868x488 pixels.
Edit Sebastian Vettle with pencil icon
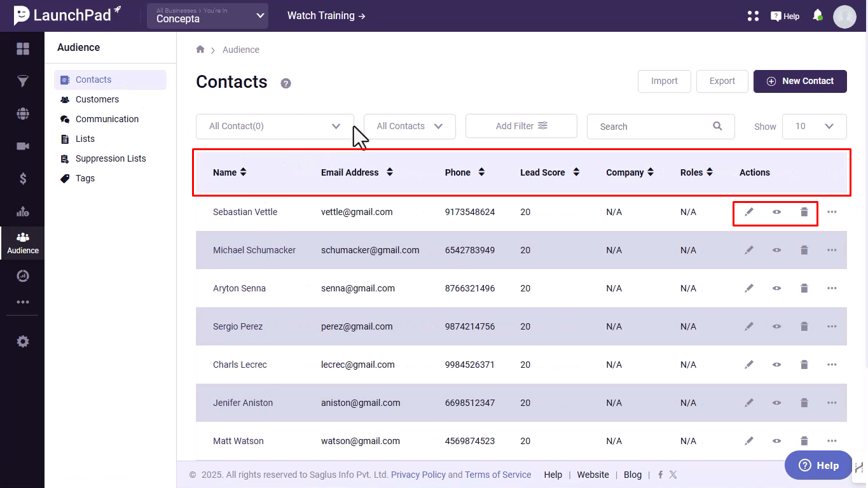749,212
